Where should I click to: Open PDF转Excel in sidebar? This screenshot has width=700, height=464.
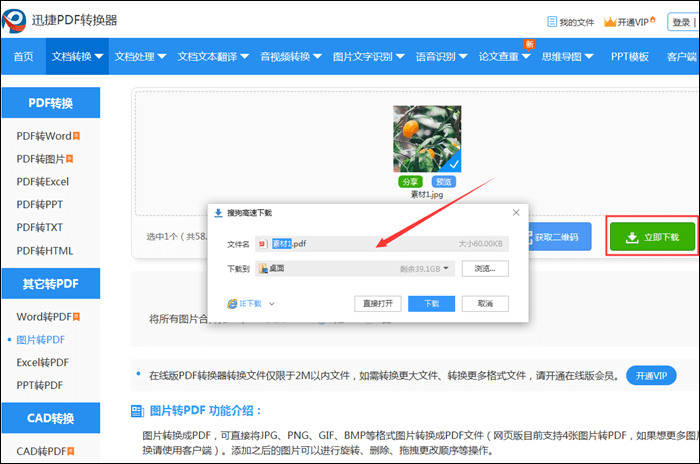42,181
